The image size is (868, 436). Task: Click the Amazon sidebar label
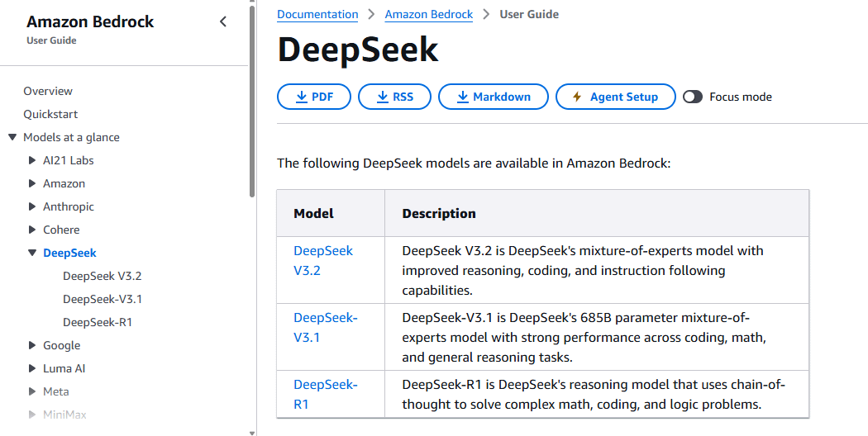click(x=64, y=183)
